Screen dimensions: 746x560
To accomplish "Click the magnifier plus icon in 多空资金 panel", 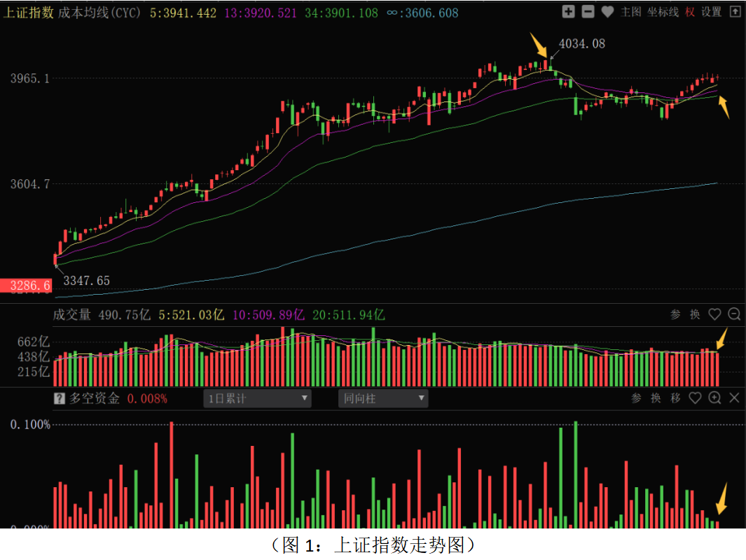I will [x=714, y=398].
